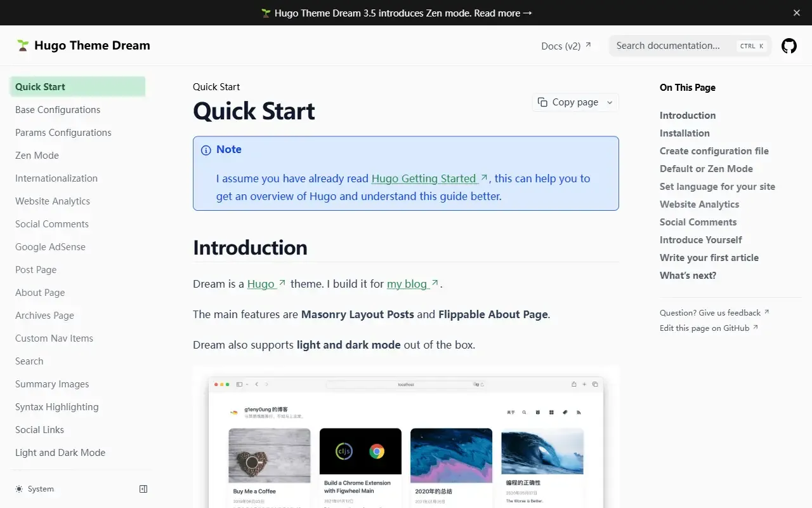Dismiss the announcement banner
This screenshot has width=812, height=508.
pos(797,13)
